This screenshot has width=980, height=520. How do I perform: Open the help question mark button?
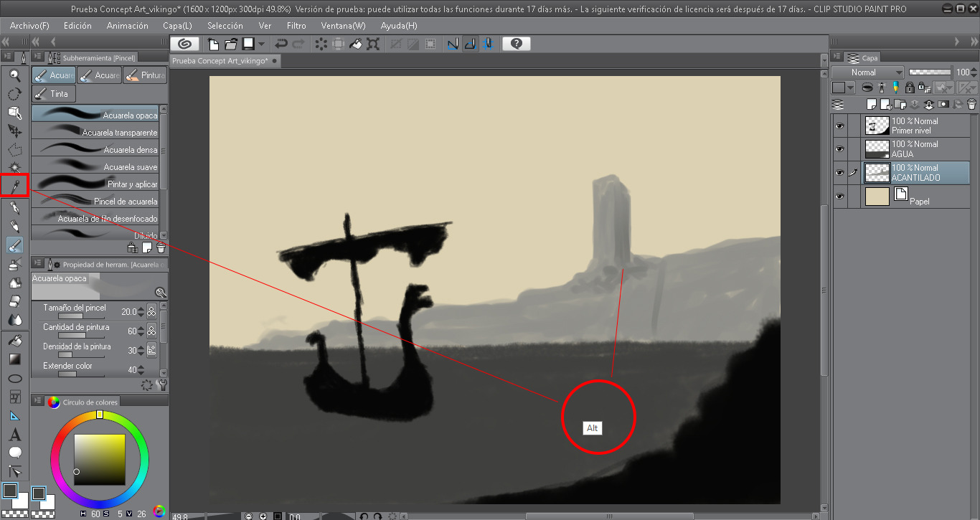pyautogui.click(x=517, y=44)
